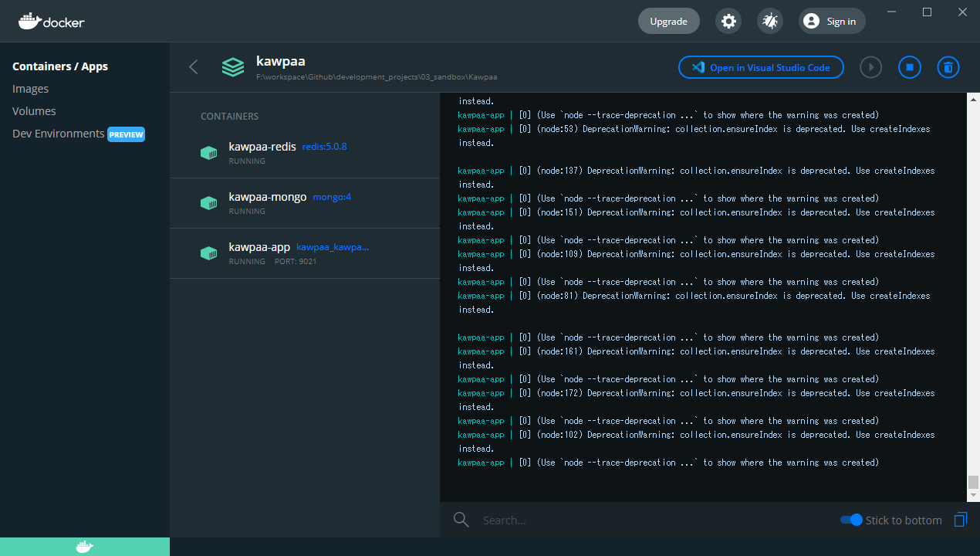
Task: Click log line with node:102 warning
Action: click(x=696, y=442)
